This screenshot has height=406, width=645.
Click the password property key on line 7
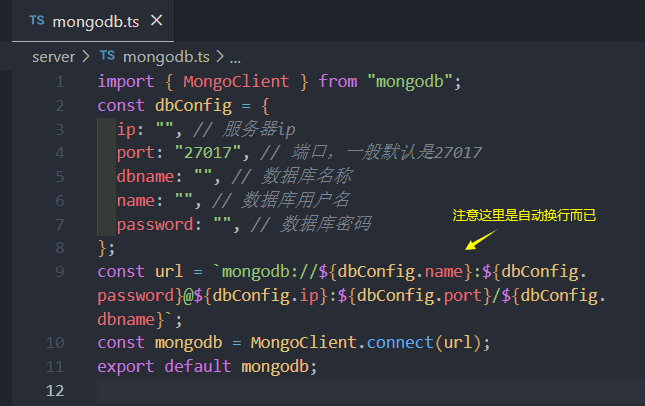pos(155,225)
